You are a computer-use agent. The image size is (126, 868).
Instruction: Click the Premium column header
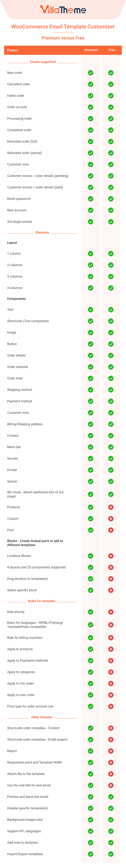tap(91, 50)
